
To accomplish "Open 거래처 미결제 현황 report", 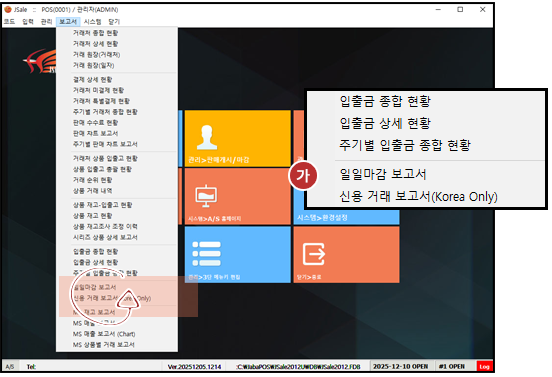I will (x=98, y=90).
